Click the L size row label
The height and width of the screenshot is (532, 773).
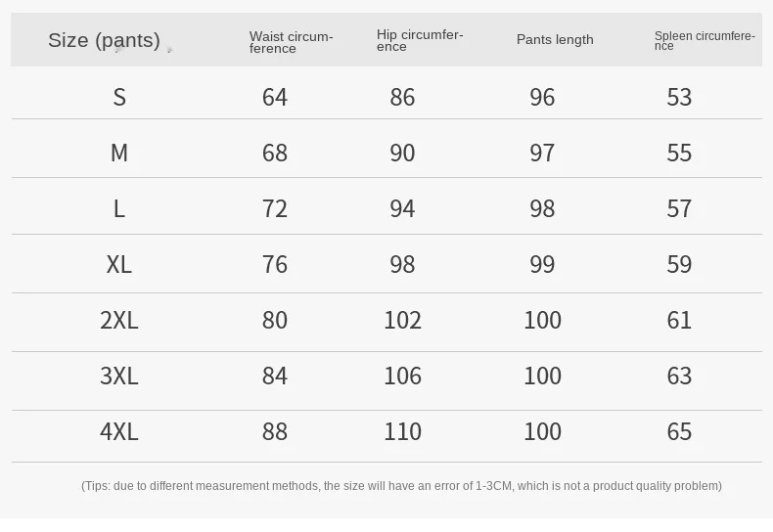tap(119, 208)
